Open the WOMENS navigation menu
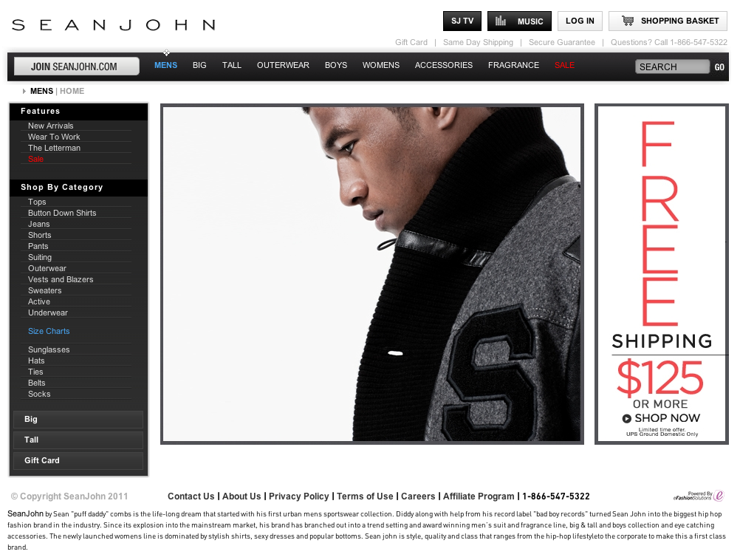 pos(381,65)
